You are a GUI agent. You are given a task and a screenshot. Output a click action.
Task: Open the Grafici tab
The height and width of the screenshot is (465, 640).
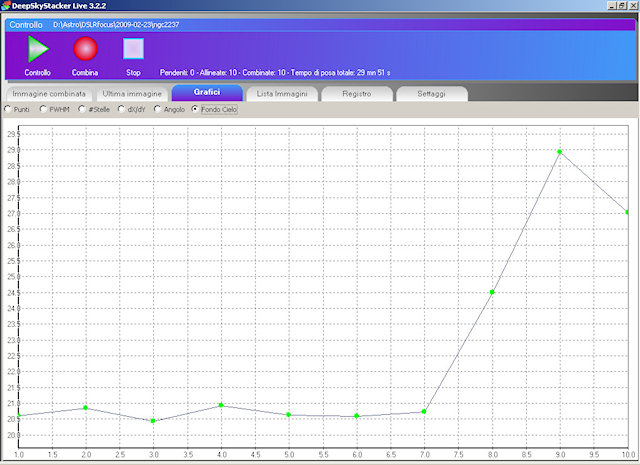207,93
